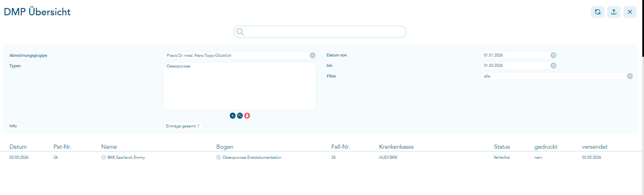Click the patient avatar icon beside Emmy
The image size is (644, 195).
104,158
